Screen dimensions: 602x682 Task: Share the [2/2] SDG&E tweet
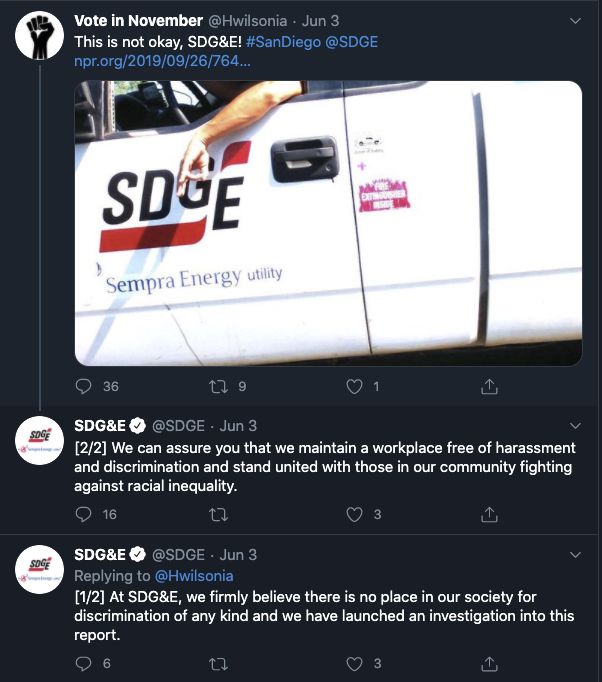click(489, 514)
